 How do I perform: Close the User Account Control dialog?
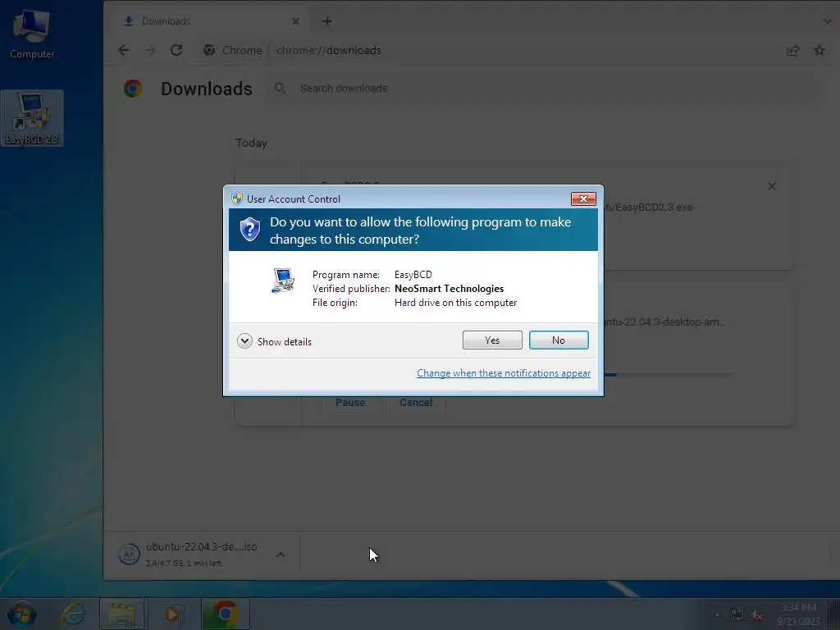583,199
